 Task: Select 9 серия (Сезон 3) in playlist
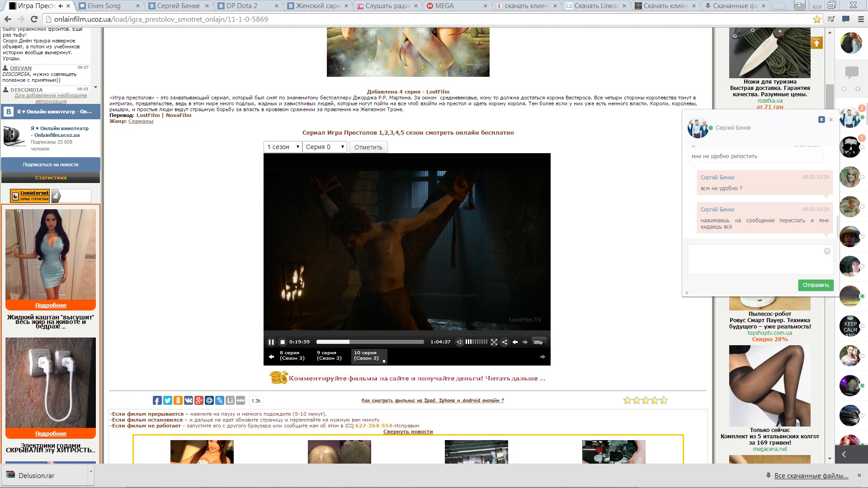329,356
